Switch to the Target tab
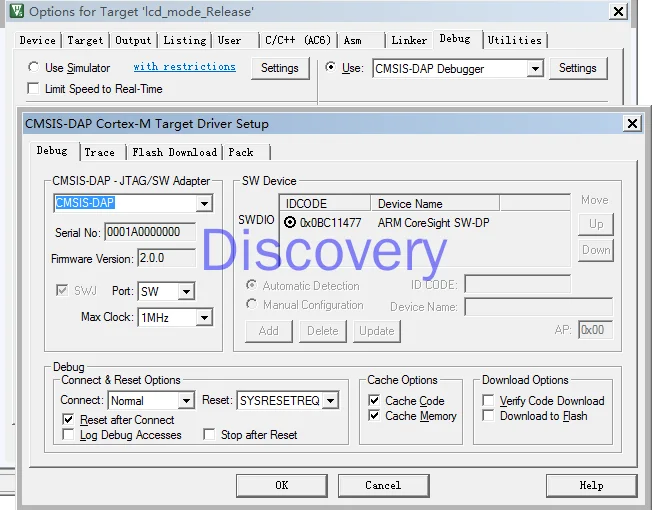The height and width of the screenshot is (510, 652). 85,40
